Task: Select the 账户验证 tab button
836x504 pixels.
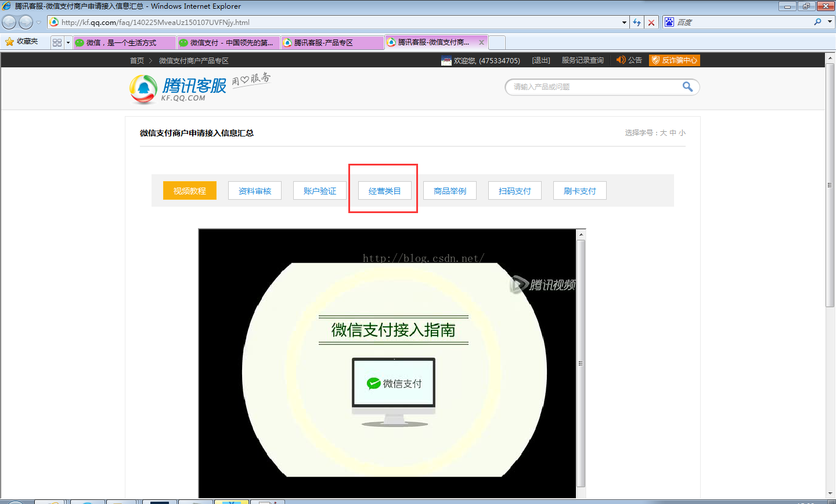Action: pos(320,190)
